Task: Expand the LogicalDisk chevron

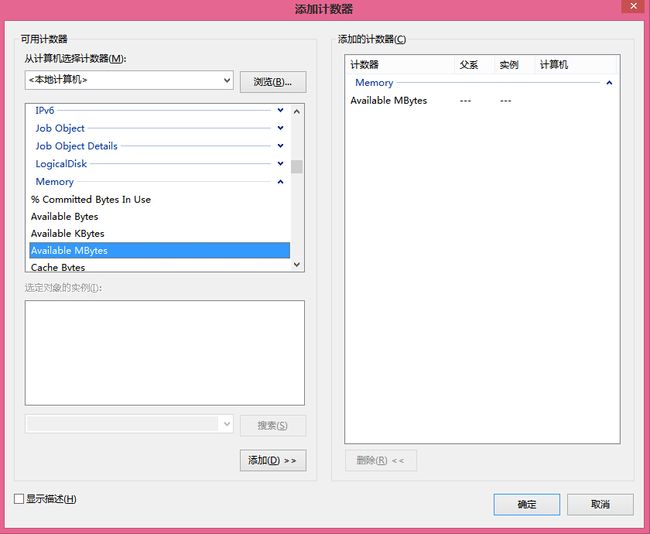Action: pos(281,164)
